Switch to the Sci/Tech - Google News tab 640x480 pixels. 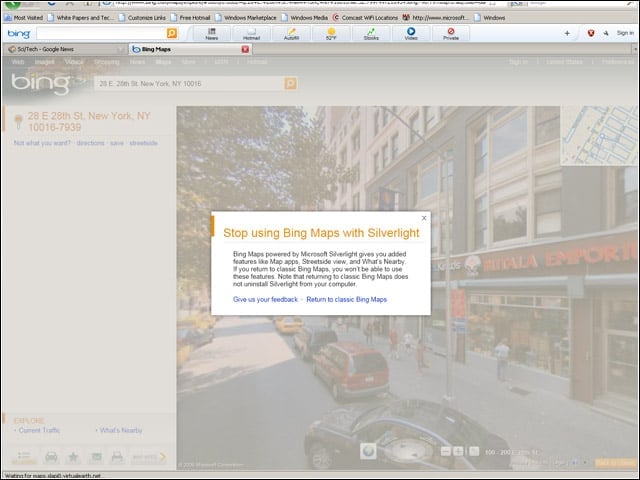(x=65, y=49)
